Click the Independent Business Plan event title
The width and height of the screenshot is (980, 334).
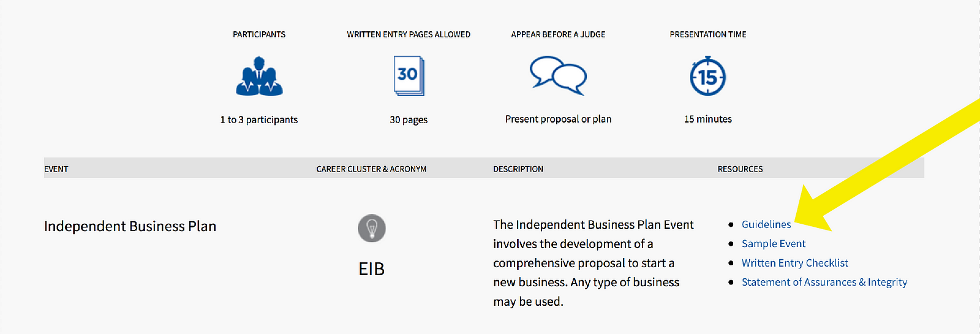[x=130, y=226]
